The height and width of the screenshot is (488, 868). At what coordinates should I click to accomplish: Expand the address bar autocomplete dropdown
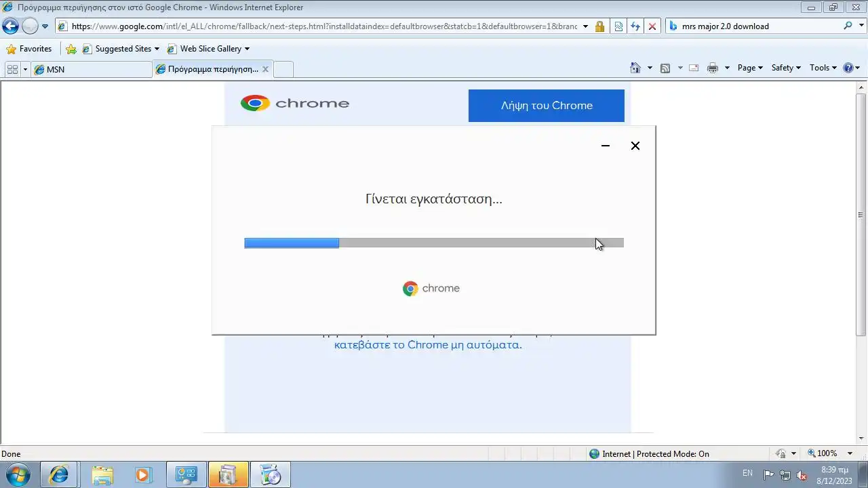pos(585,26)
